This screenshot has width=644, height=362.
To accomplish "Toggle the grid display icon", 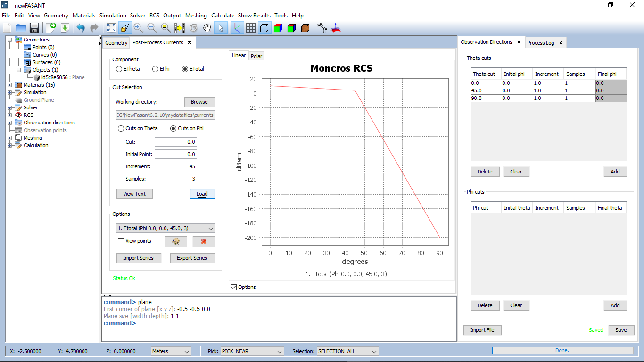I will point(251,28).
